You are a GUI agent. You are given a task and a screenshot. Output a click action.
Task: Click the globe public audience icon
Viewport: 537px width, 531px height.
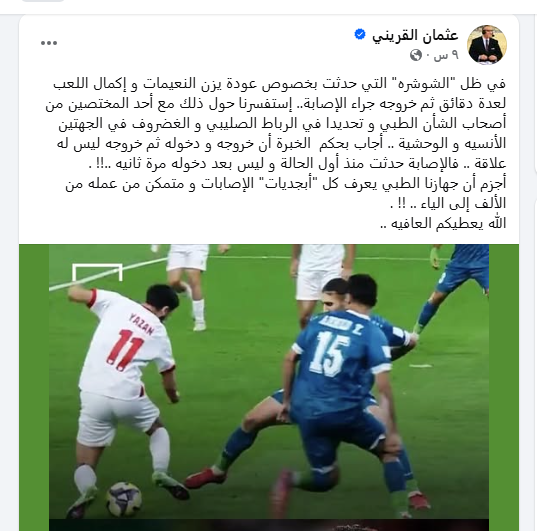click(416, 55)
